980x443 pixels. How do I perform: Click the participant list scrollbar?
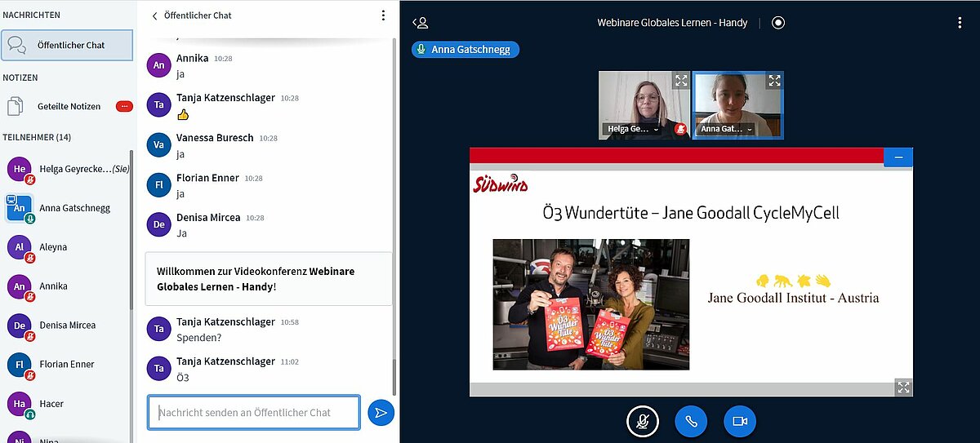tap(132, 228)
